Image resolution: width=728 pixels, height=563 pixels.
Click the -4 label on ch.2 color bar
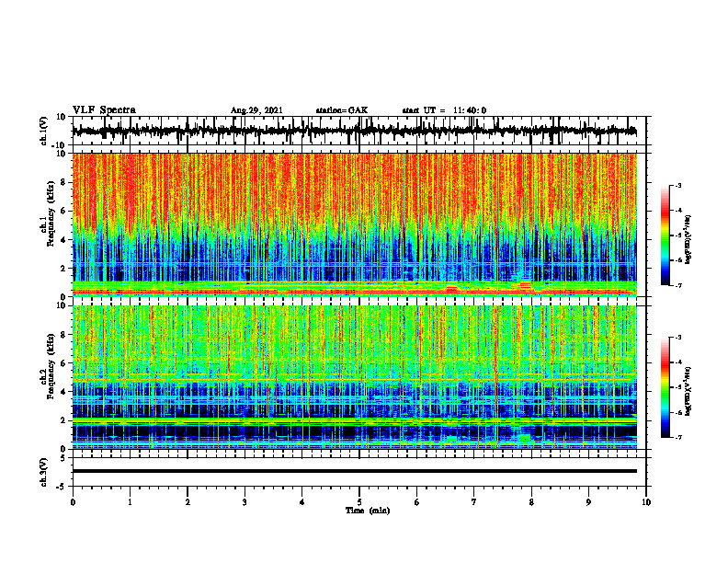(x=678, y=362)
